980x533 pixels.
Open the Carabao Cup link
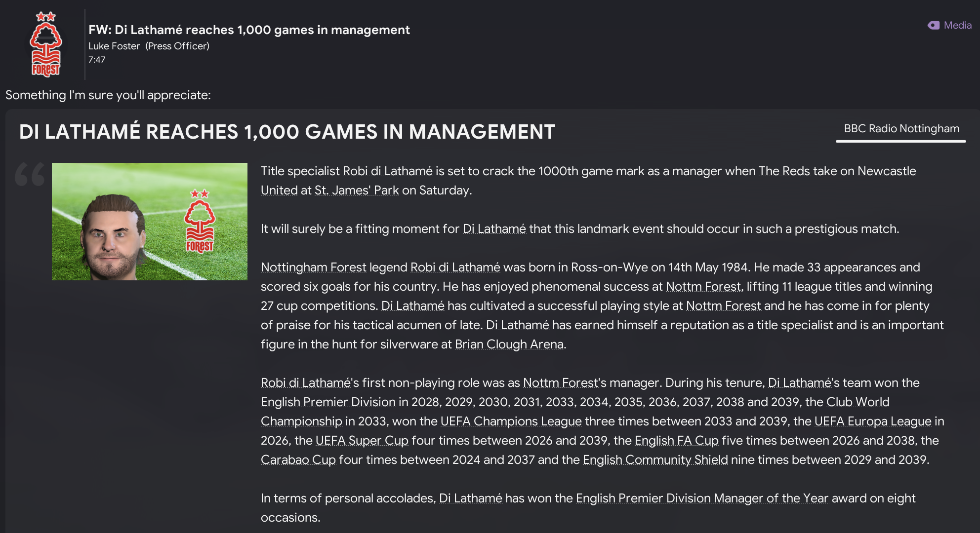point(298,460)
